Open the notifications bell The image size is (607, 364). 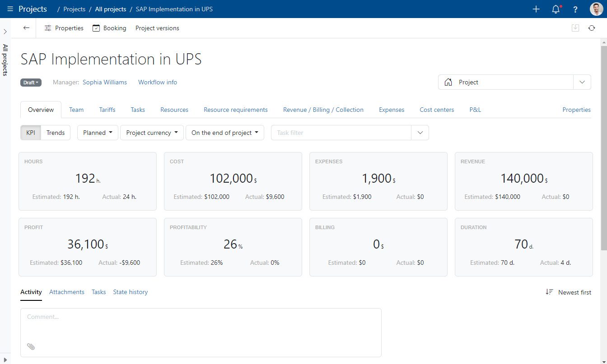coord(556,9)
